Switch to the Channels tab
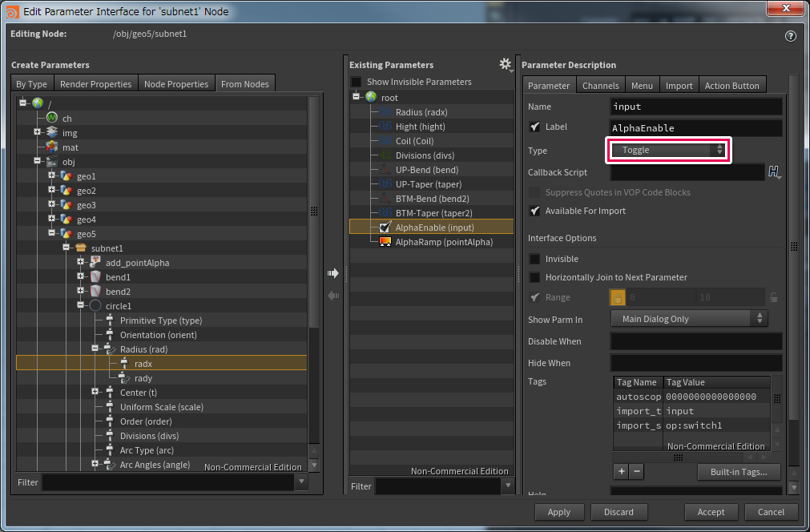810x532 pixels. (x=600, y=85)
